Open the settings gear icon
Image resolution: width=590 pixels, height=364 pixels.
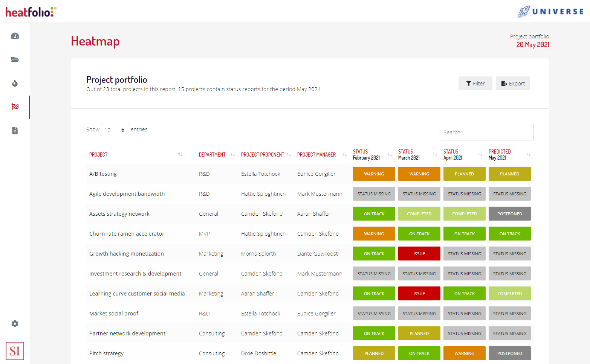coord(15,323)
